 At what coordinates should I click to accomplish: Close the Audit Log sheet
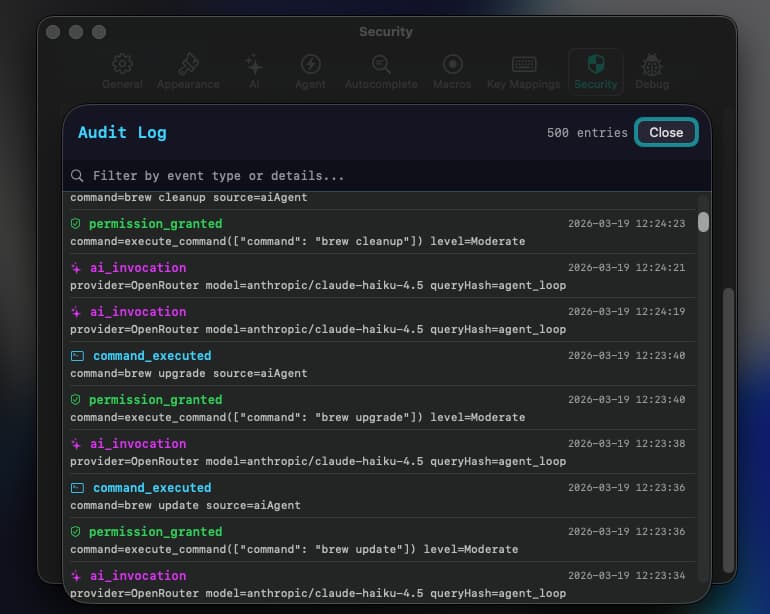(666, 133)
